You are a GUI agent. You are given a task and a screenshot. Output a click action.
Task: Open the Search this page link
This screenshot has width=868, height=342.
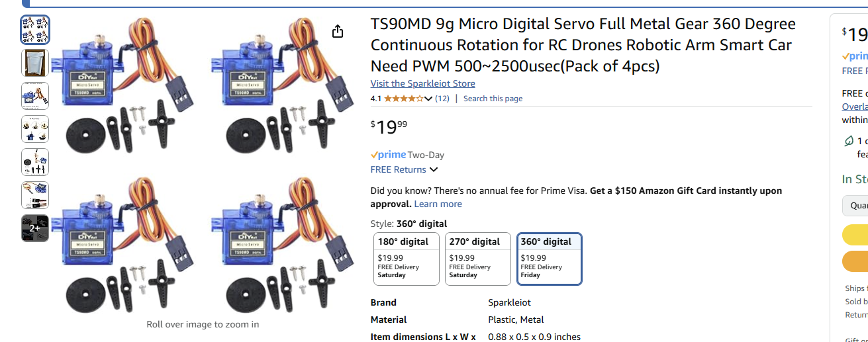(493, 99)
